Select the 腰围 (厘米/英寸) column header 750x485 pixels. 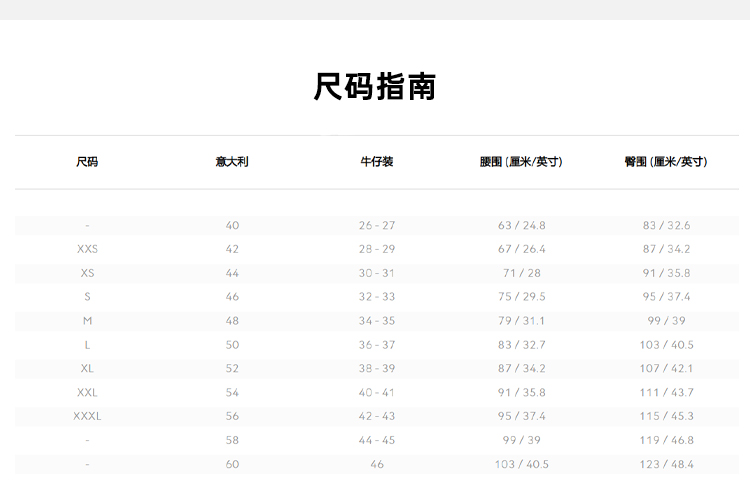tap(521, 162)
